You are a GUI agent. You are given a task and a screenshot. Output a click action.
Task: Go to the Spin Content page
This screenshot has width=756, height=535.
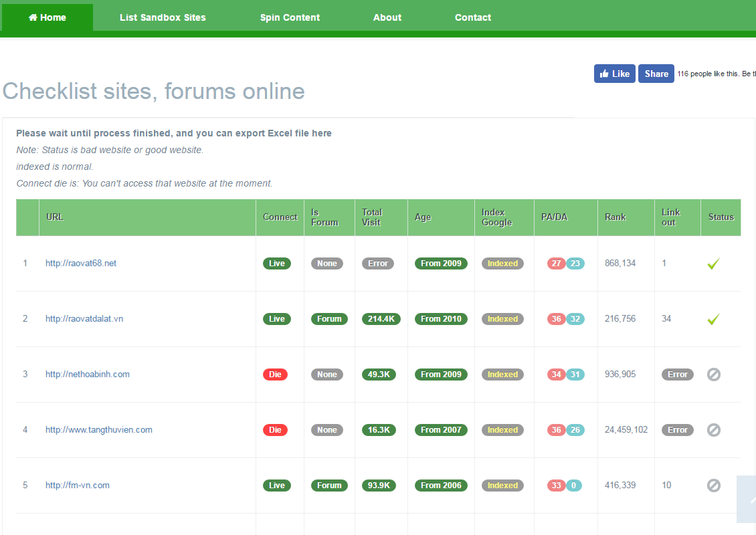click(290, 17)
